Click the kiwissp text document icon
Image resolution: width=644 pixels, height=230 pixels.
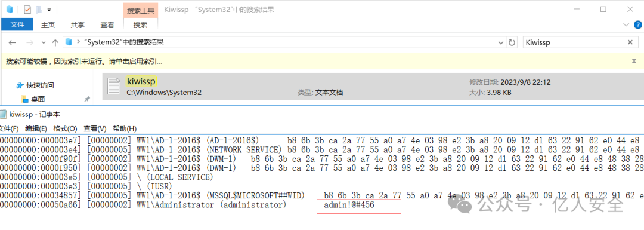tap(113, 86)
